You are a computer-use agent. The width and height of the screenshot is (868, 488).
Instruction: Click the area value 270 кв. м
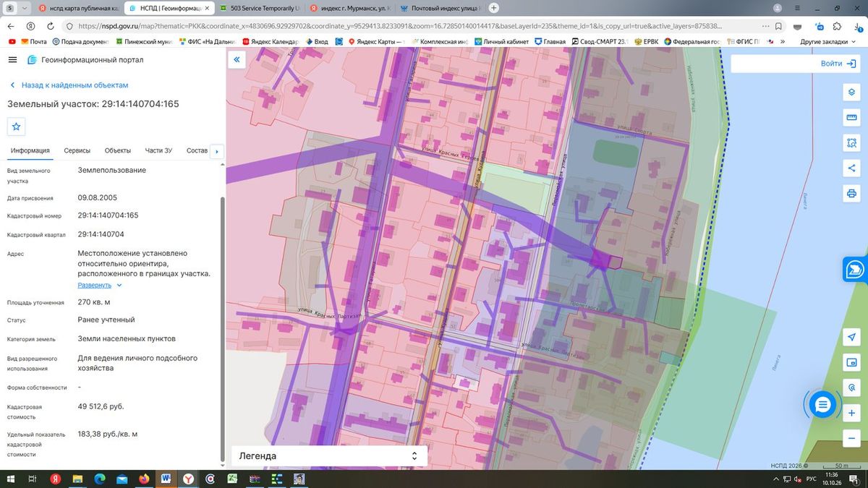pos(94,302)
